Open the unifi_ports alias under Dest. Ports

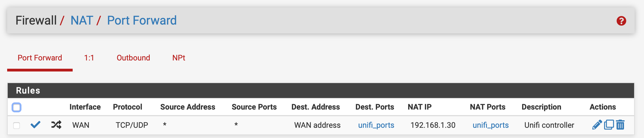pos(376,125)
